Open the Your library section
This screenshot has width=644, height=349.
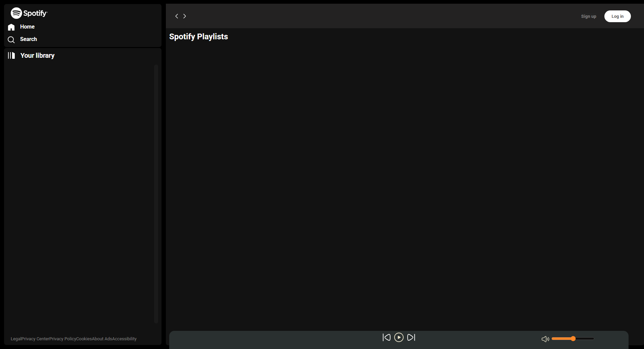coord(37,55)
